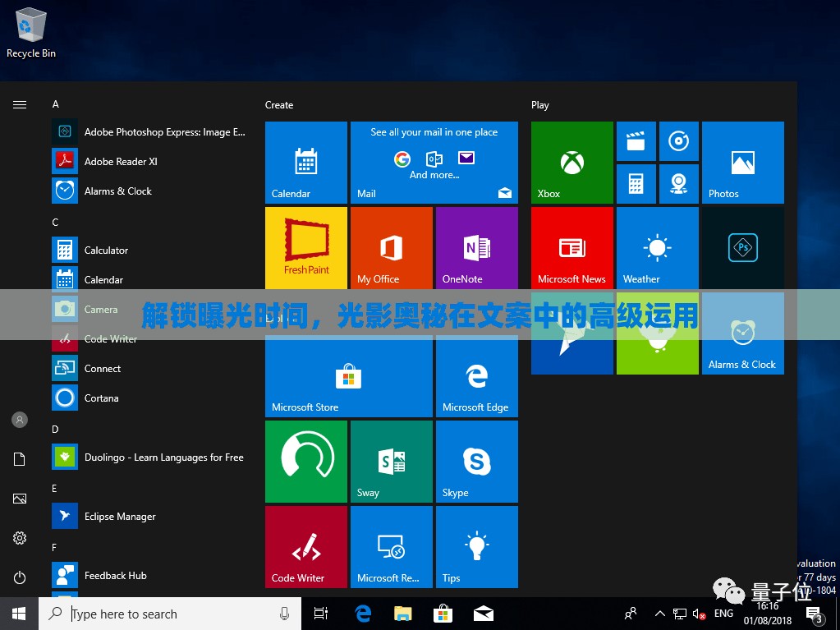Open the My Office tile
The width and height of the screenshot is (840, 630).
click(392, 248)
